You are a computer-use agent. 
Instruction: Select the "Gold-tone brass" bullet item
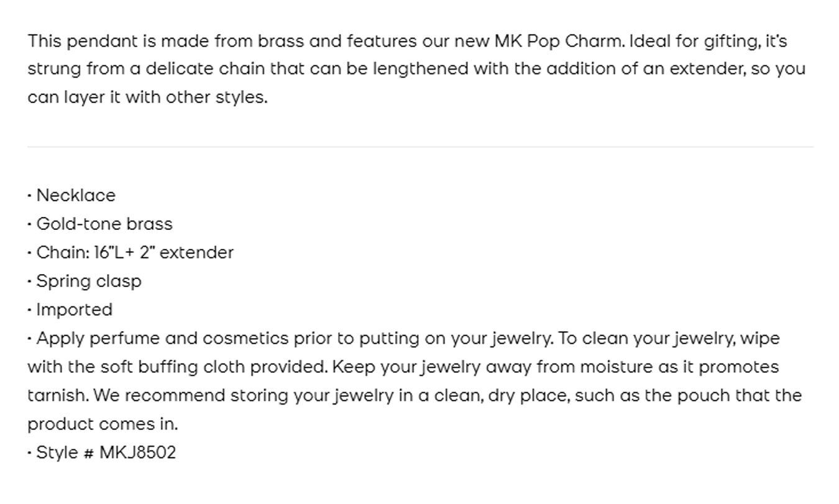click(104, 224)
